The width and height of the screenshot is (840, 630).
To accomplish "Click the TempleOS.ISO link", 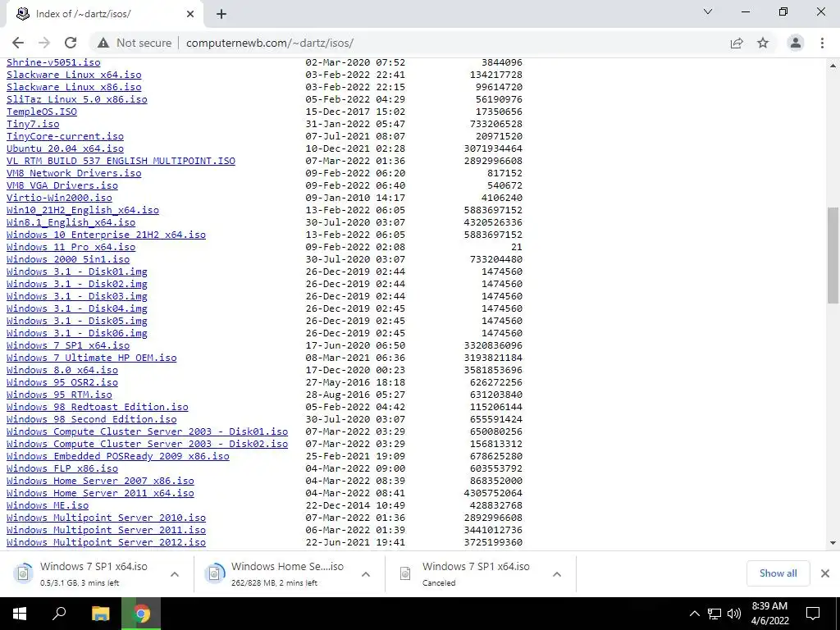I will (42, 112).
